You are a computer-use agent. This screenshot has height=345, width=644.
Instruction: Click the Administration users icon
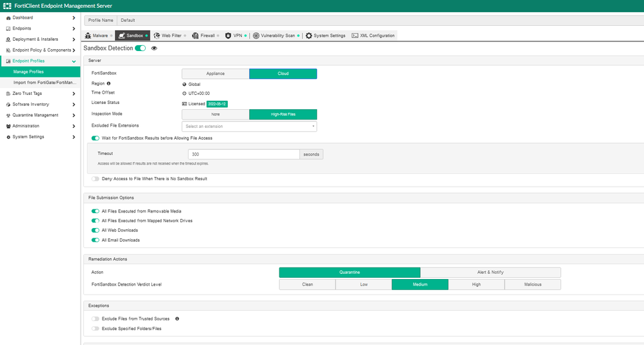click(x=8, y=126)
